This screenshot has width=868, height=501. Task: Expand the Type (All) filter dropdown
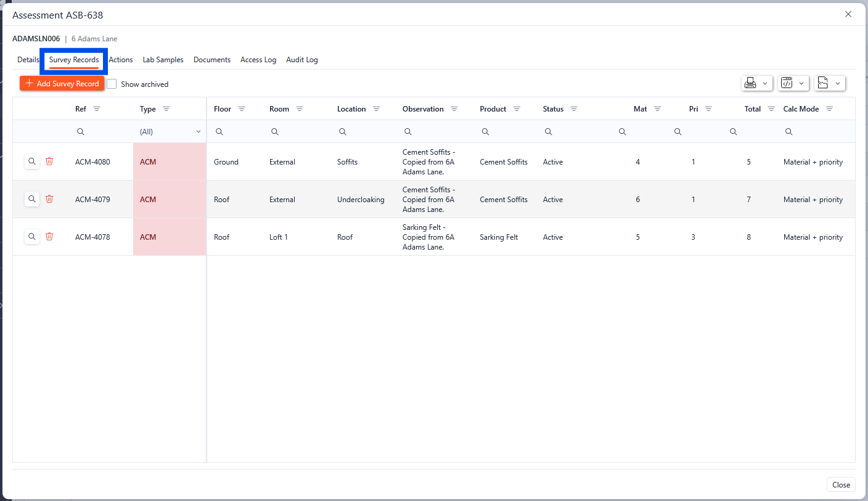[x=199, y=132]
